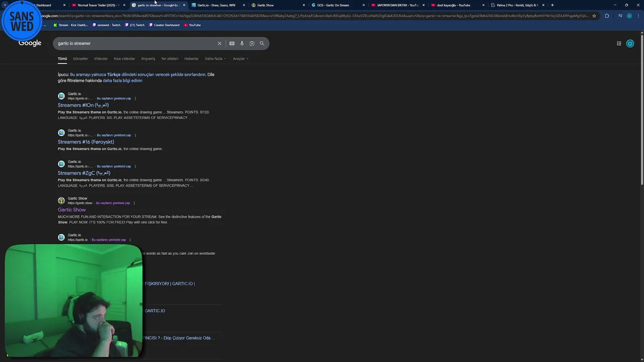Limit results to Türkçe via tip link
This screenshot has width=644, height=362.
138,74
